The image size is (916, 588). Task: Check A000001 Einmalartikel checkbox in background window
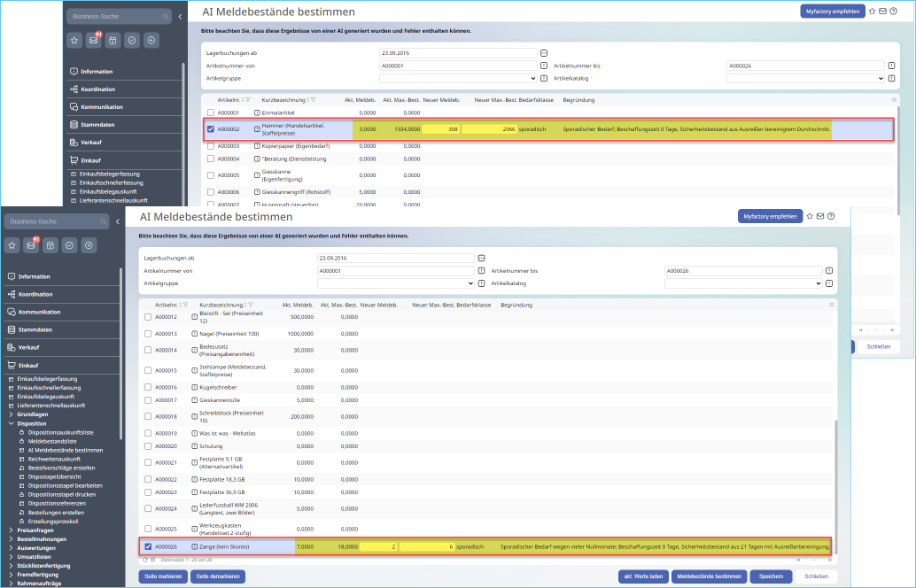click(210, 112)
